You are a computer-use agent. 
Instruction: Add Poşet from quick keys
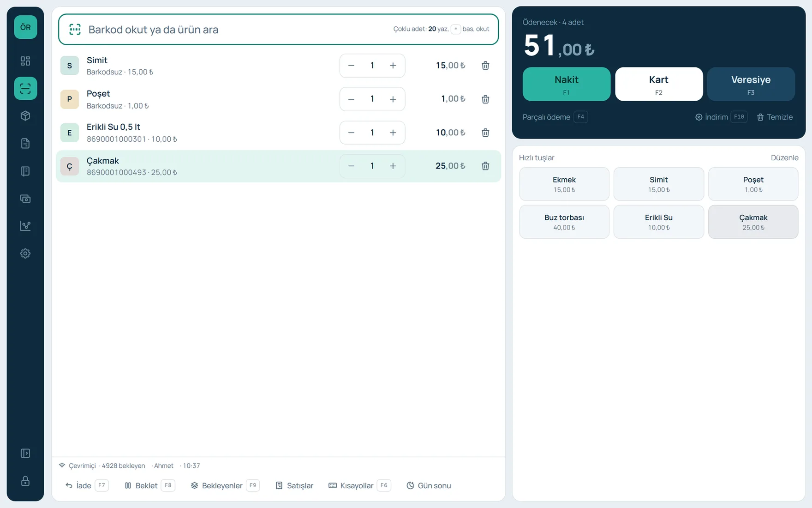753,184
